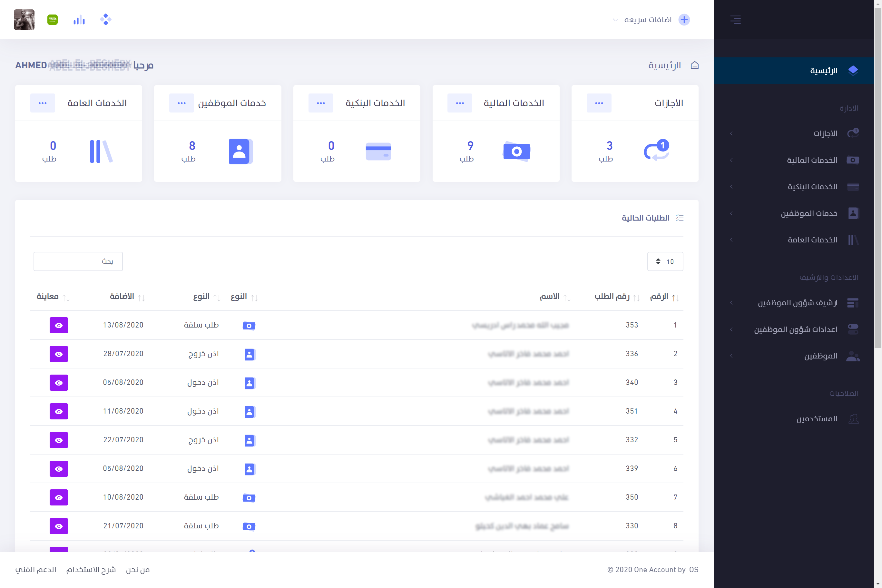Click the leaves card refresh icon
Viewport: 882px width, 588px height.
[656, 150]
